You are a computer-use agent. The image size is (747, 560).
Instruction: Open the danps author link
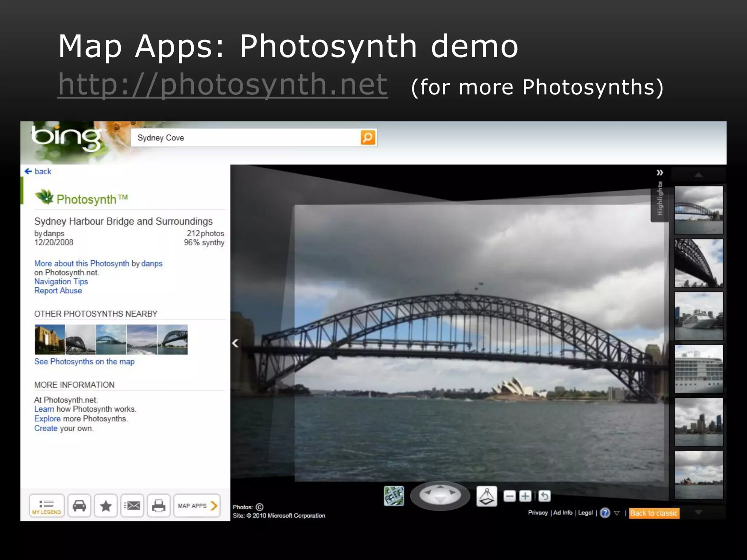tap(152, 264)
